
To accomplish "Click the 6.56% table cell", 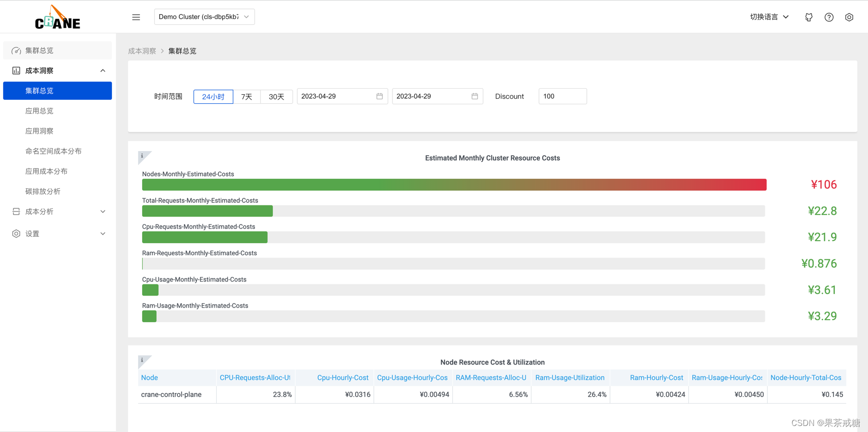I will pyautogui.click(x=492, y=394).
